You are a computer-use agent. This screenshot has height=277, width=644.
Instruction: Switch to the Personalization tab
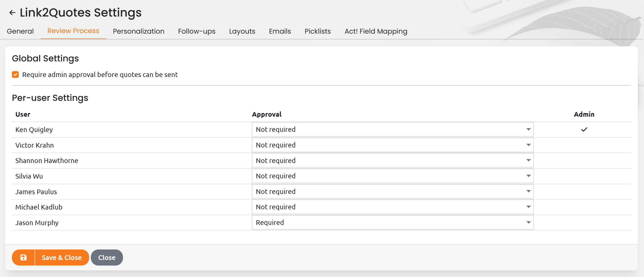(139, 31)
